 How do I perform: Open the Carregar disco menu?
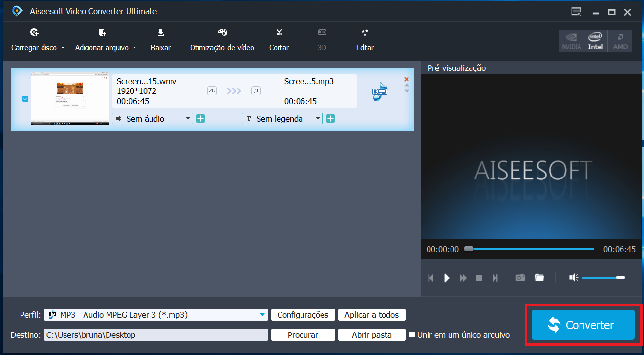click(x=38, y=48)
